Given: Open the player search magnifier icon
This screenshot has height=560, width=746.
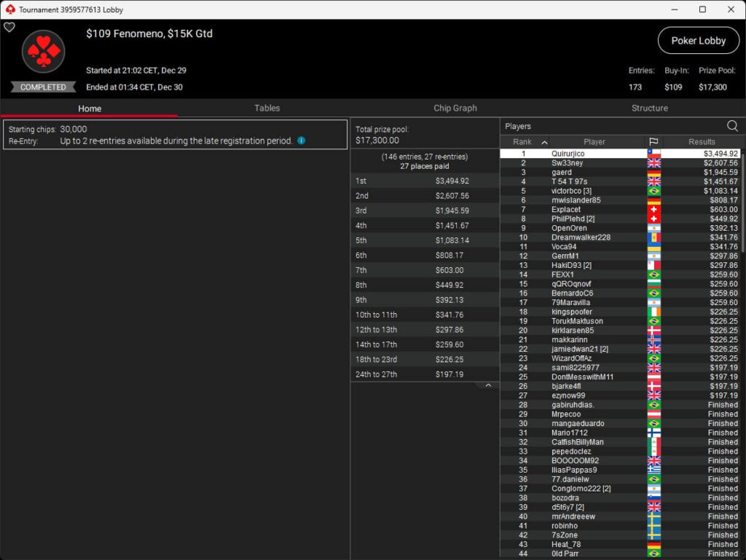Looking at the screenshot, I should pos(731,126).
